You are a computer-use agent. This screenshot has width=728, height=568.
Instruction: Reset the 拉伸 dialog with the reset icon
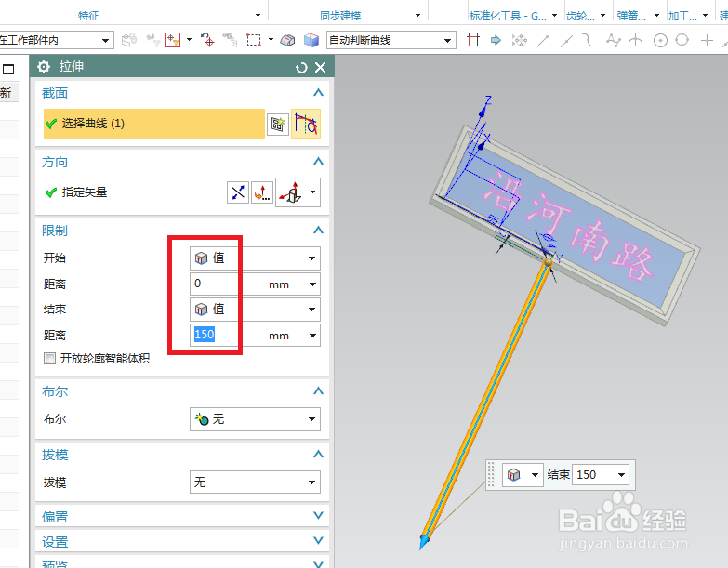tap(301, 68)
